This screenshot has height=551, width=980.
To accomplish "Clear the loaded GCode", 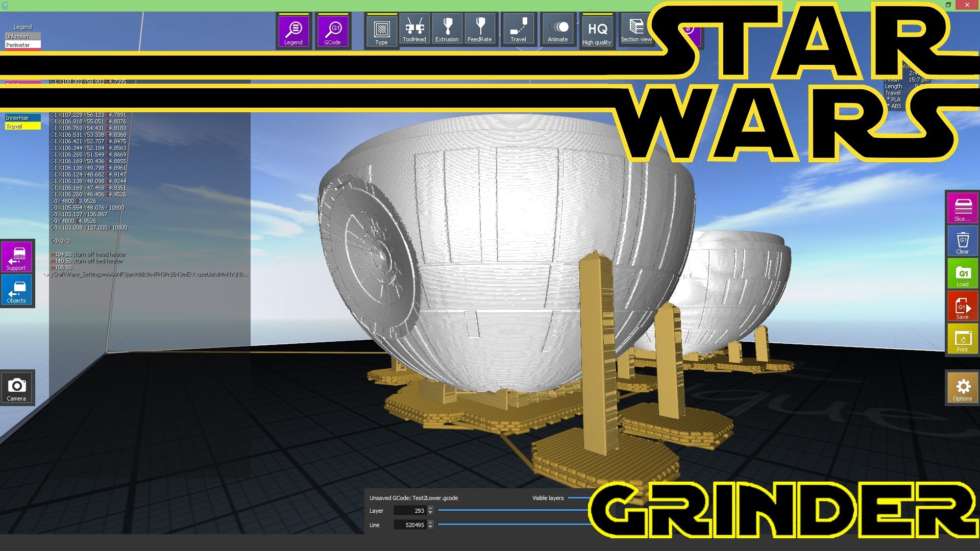I will pyautogui.click(x=963, y=240).
